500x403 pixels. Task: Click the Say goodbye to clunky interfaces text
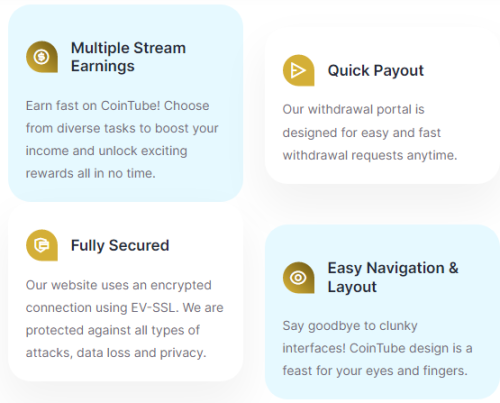(x=377, y=348)
